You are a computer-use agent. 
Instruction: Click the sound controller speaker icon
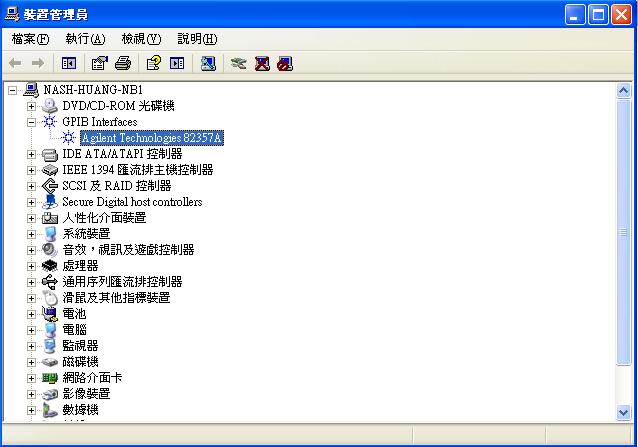[x=50, y=250]
